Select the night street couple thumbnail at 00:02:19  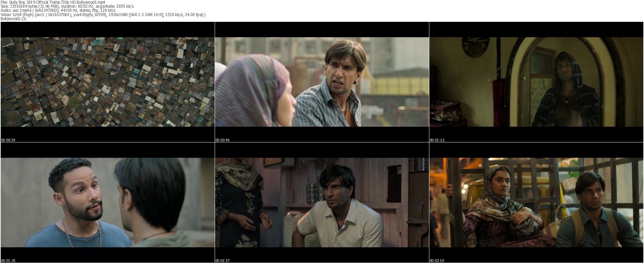click(536, 203)
